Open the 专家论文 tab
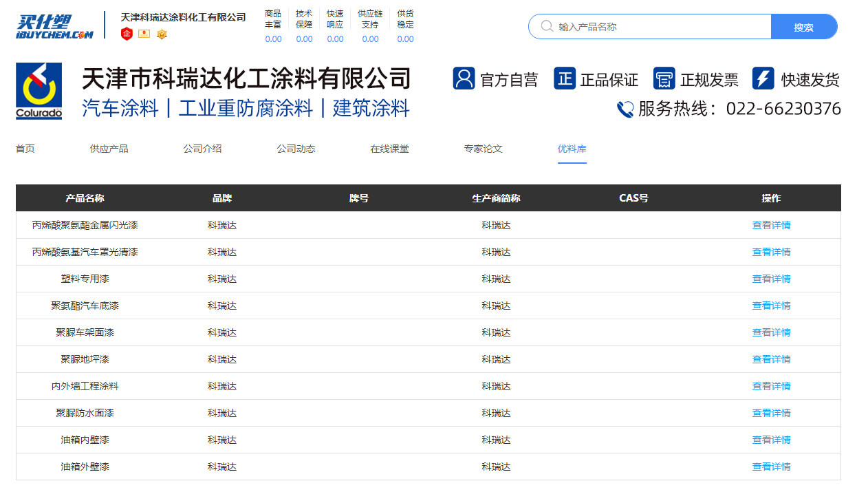Screen dimensions: 868x492 tap(483, 149)
